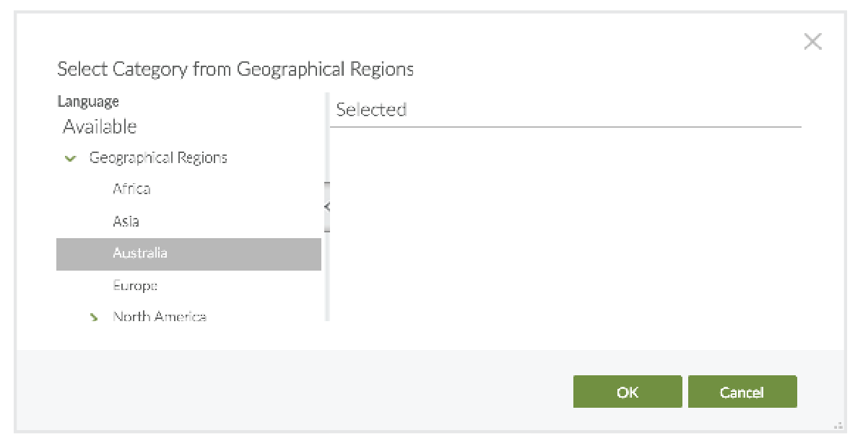The width and height of the screenshot is (868, 446).
Task: Collapse the Geographical Regions tree node
Action: point(70,158)
